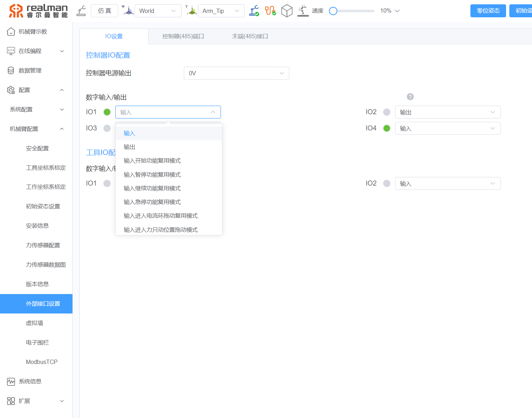Click the help question mark icon

coord(410,97)
